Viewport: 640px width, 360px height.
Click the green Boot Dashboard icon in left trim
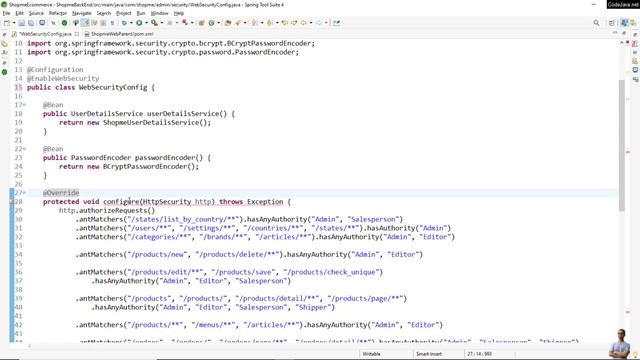4,72
